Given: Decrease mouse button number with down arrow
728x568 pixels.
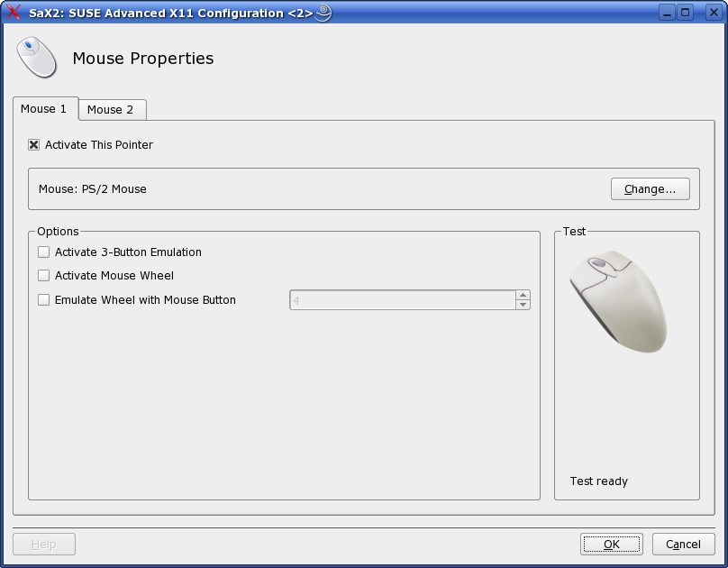Looking at the screenshot, I should pyautogui.click(x=523, y=305).
